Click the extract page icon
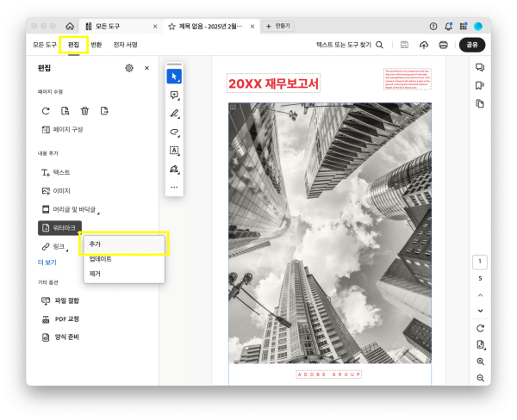Image resolution: width=517 pixels, height=420 pixels. (104, 111)
